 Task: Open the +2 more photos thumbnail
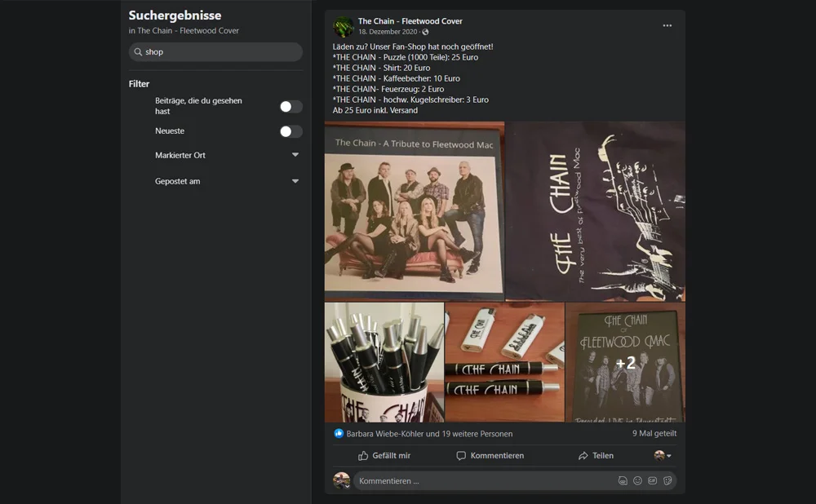point(625,362)
